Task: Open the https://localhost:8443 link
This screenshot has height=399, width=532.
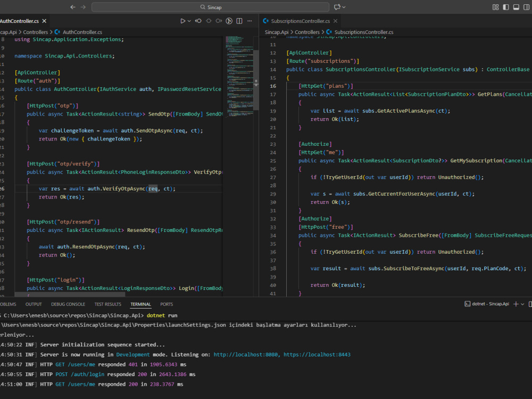Action: click(x=317, y=354)
